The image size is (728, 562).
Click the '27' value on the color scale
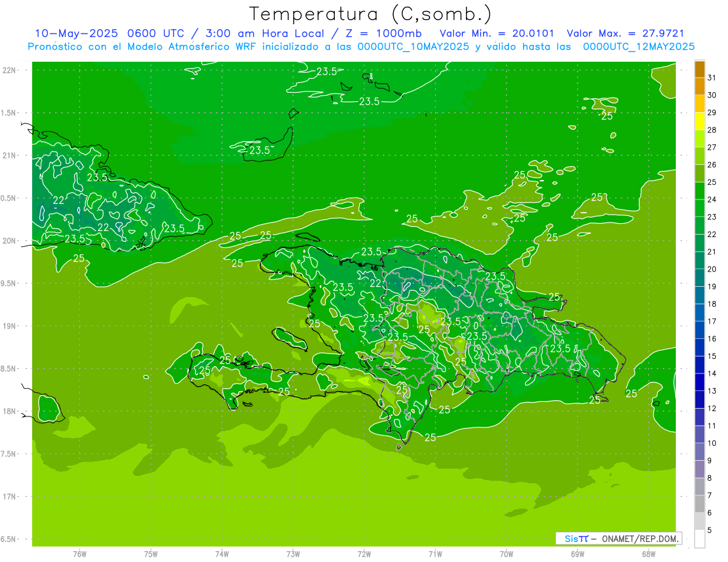[712, 147]
